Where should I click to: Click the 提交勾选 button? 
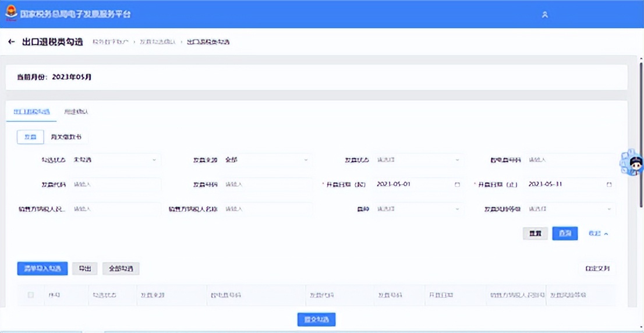(x=316, y=320)
